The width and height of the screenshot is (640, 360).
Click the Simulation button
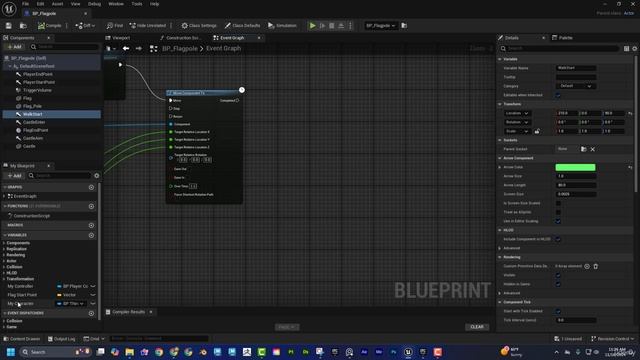[282, 26]
